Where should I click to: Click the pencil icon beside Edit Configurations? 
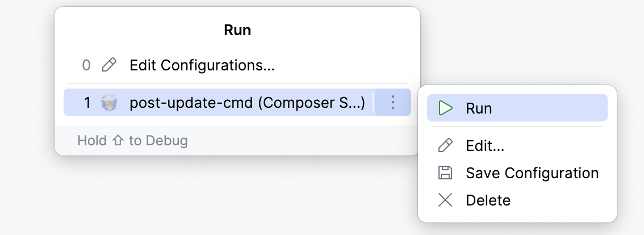click(x=108, y=66)
